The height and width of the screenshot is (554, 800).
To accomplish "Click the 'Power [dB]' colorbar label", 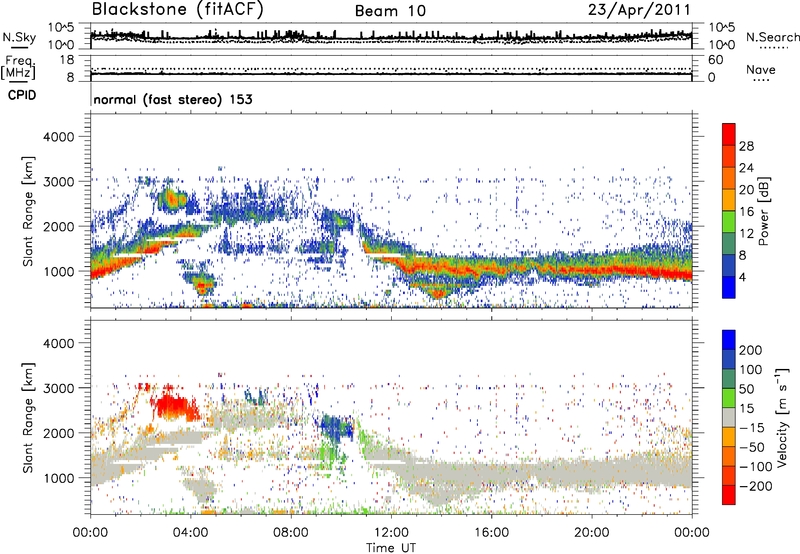I will pos(763,211).
